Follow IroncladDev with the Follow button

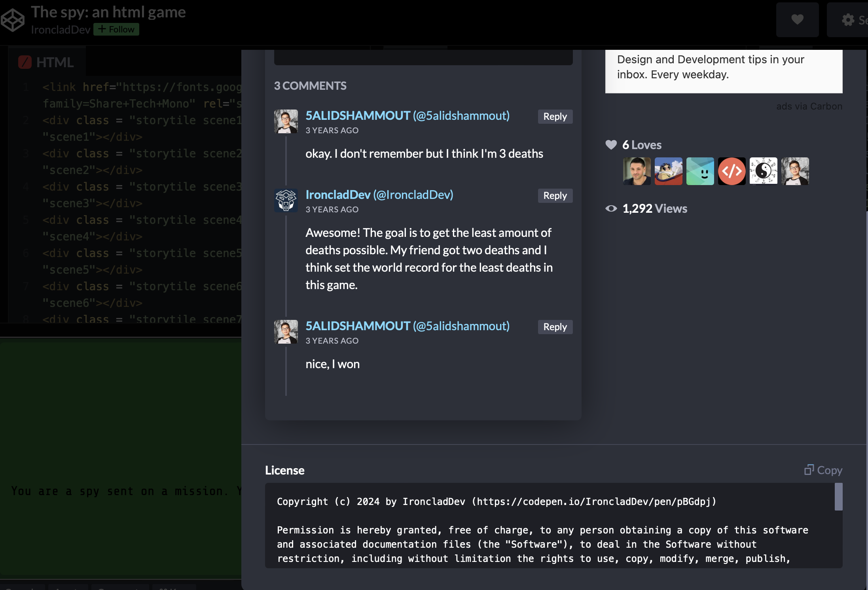116,29
